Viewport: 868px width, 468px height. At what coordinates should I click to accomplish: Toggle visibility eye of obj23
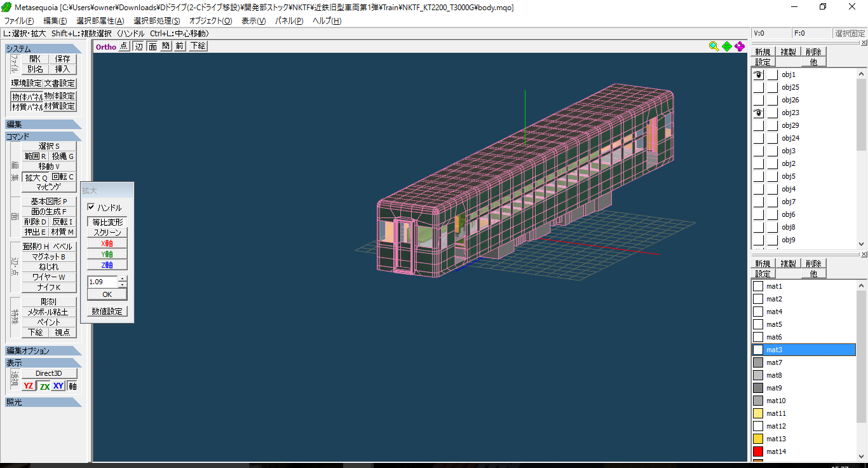pos(758,113)
